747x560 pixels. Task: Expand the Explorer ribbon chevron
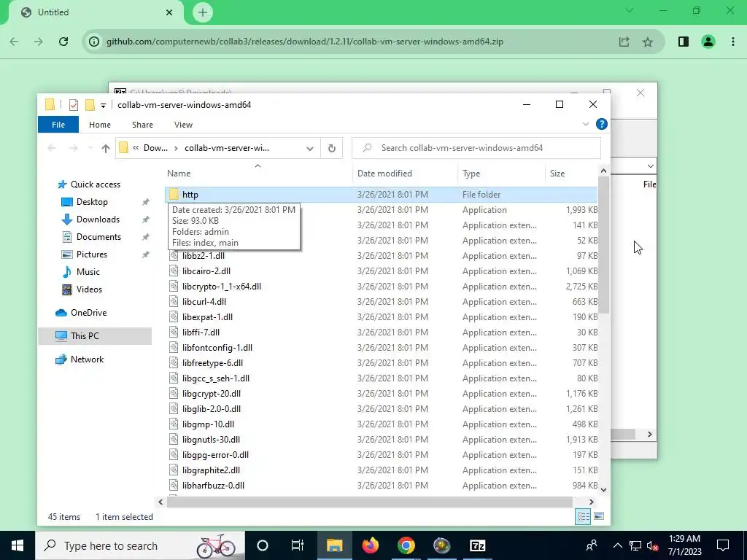tap(586, 124)
